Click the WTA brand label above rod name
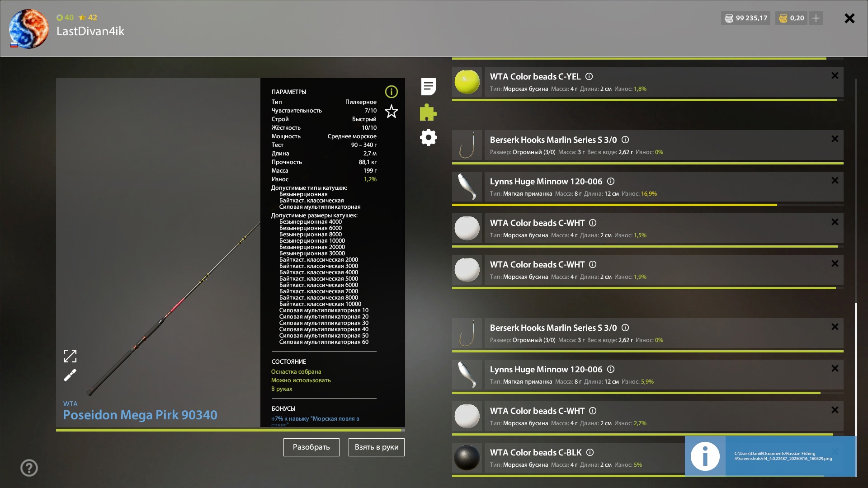The height and width of the screenshot is (488, 868). 70,404
